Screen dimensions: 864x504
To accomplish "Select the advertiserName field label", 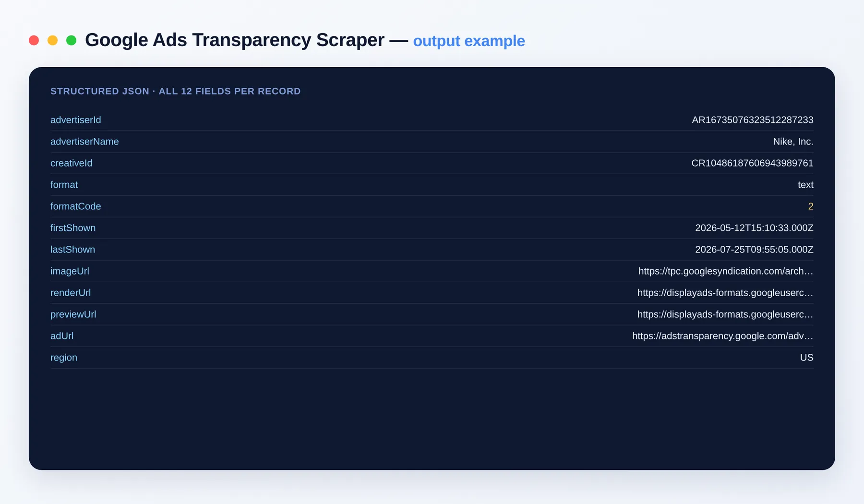I will (x=84, y=142).
